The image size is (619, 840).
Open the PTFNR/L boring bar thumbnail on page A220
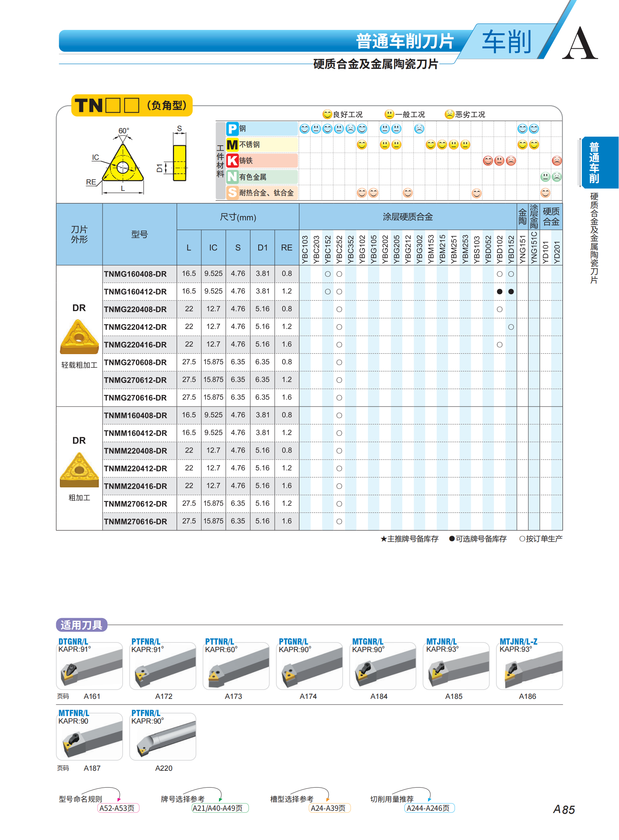pos(163,737)
